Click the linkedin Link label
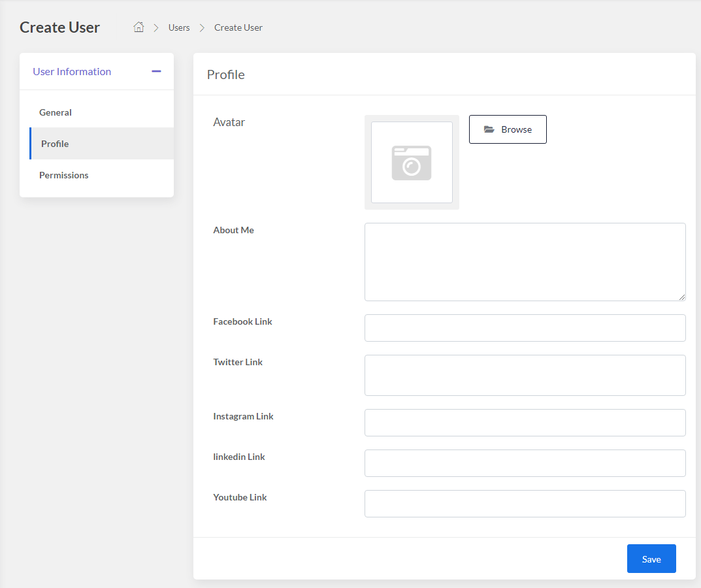This screenshot has width=701, height=588. pyautogui.click(x=238, y=457)
